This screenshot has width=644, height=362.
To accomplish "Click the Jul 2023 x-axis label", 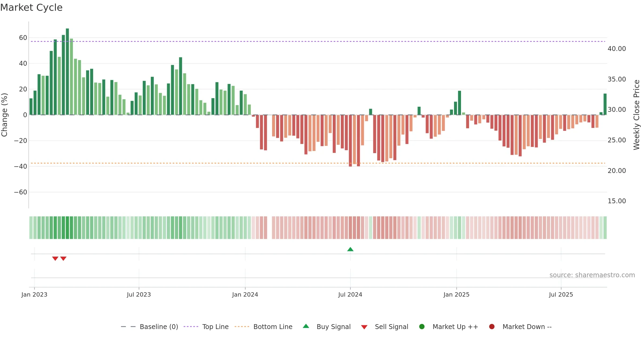I will point(139,295).
